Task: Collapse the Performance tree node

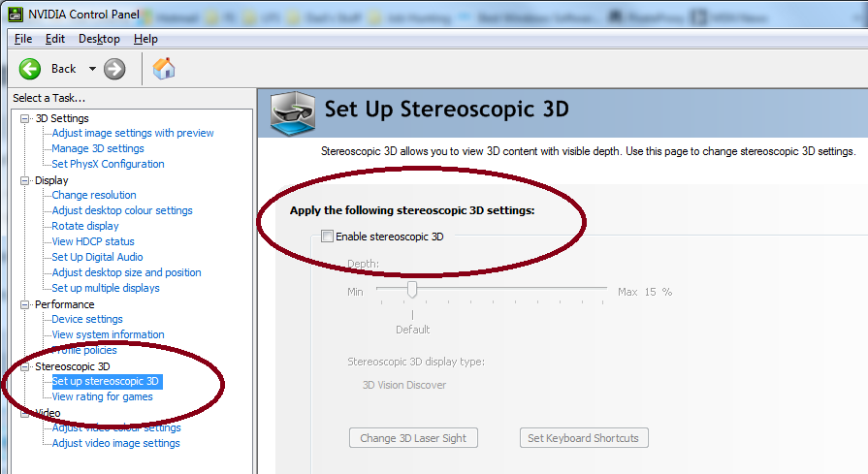Action: (x=24, y=304)
